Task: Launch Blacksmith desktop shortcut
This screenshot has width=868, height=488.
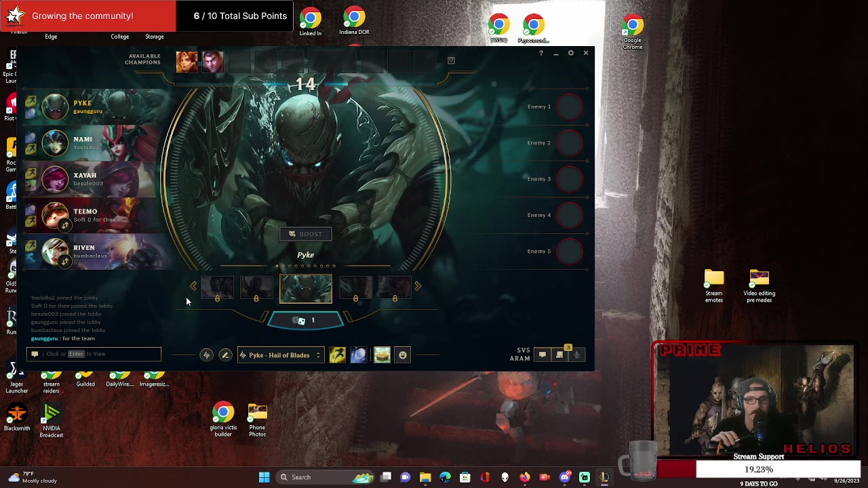Action: 17,418
